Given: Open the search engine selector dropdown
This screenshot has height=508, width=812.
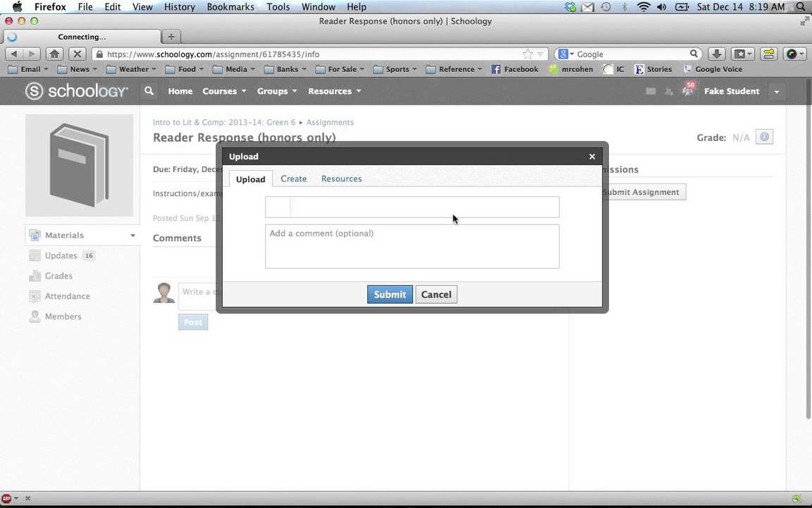Looking at the screenshot, I should click(565, 54).
